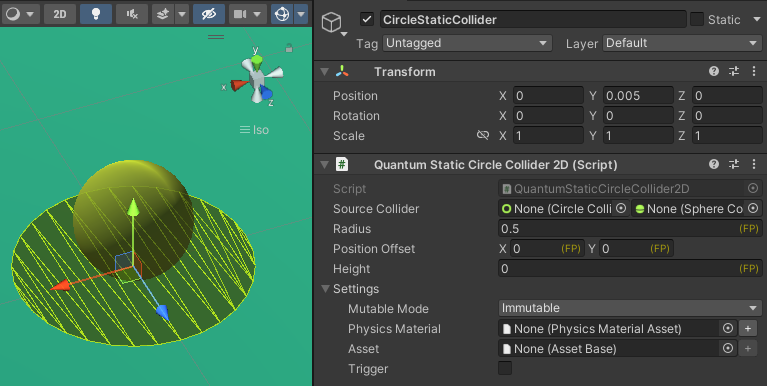767x386 pixels.
Task: Open Transform component options menu
Action: click(754, 71)
